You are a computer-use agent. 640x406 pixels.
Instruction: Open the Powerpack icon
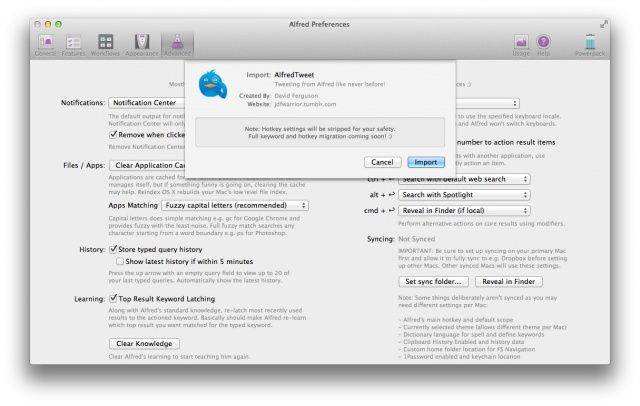(x=590, y=45)
